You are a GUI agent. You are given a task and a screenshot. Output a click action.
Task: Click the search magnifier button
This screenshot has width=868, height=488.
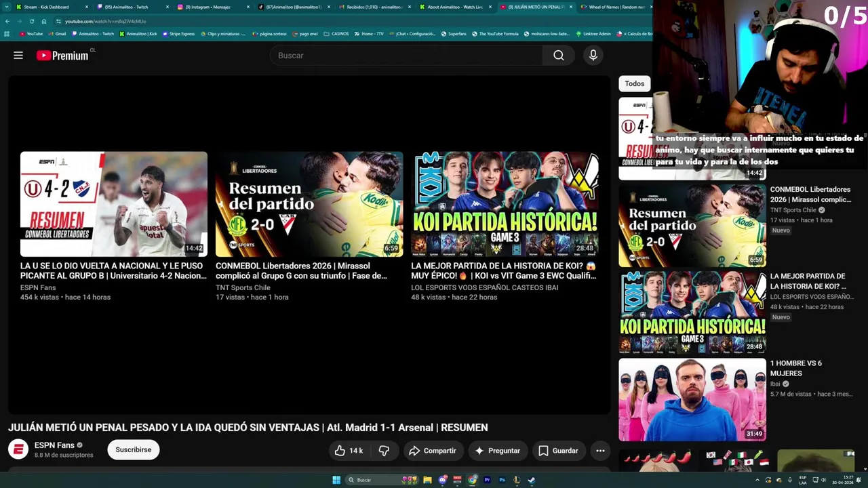point(558,56)
